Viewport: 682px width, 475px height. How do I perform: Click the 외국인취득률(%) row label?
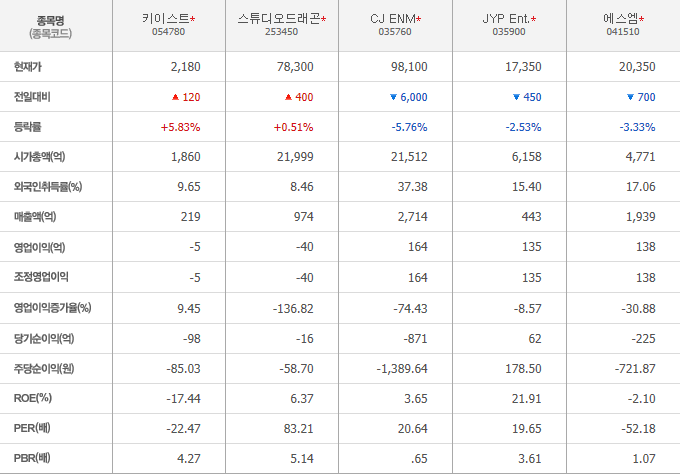tap(48, 187)
